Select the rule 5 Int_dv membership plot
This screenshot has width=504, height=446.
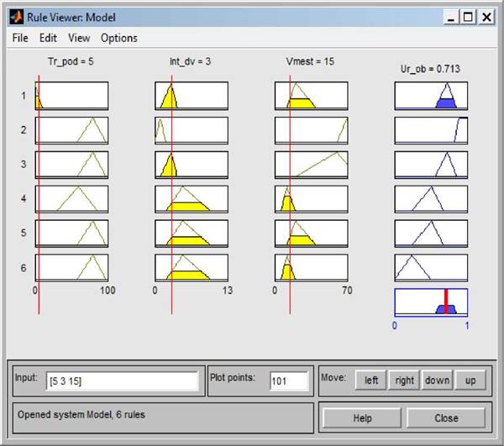coord(192,233)
